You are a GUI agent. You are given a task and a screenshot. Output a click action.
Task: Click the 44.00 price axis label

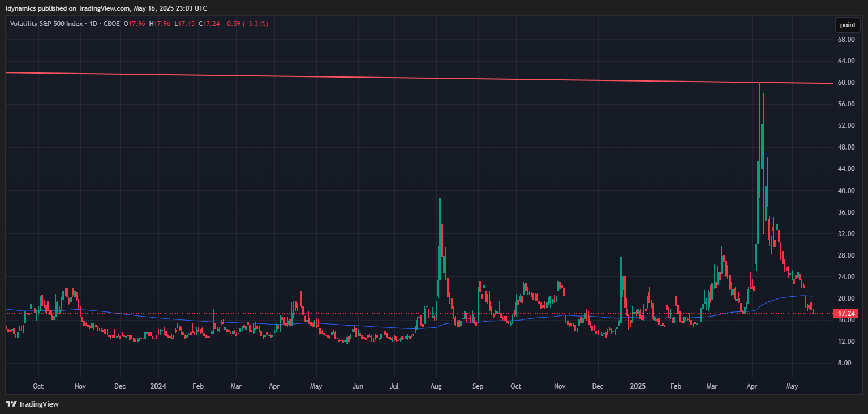846,169
